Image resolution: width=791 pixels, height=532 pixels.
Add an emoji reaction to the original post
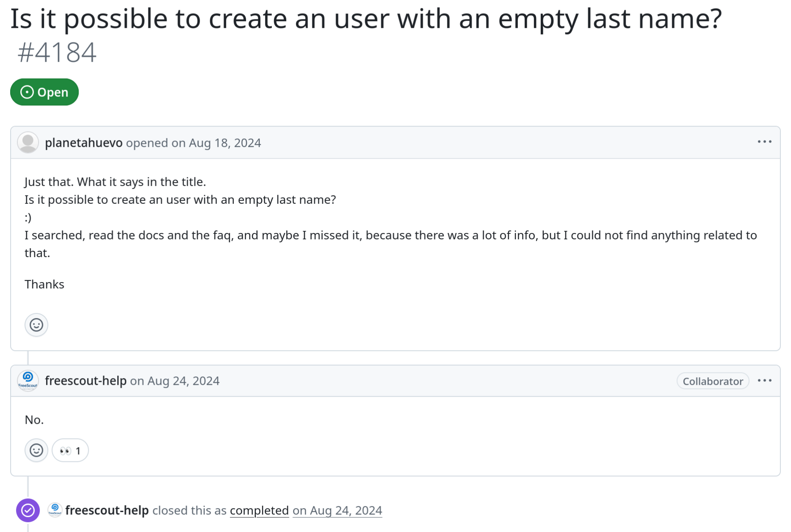(x=36, y=325)
